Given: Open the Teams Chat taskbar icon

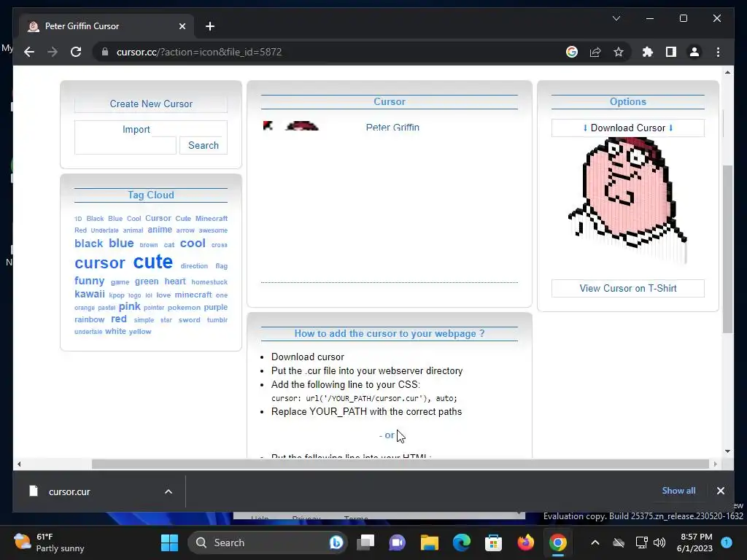Looking at the screenshot, I should (x=397, y=542).
